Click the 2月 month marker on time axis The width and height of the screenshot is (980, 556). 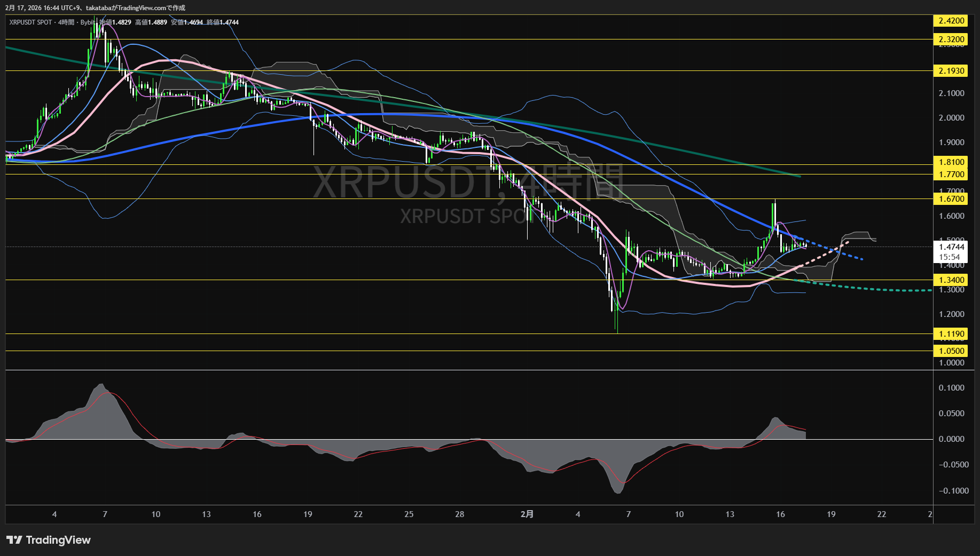pos(527,514)
